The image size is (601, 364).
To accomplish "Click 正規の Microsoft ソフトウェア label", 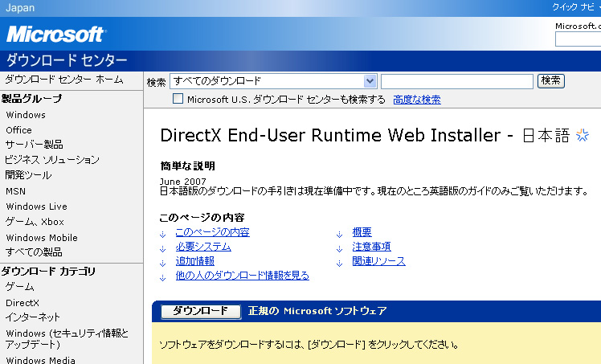I will (x=317, y=311).
